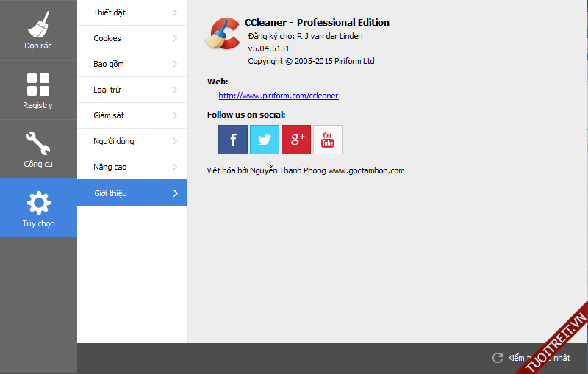Click the CCleaner logo image

(x=224, y=34)
